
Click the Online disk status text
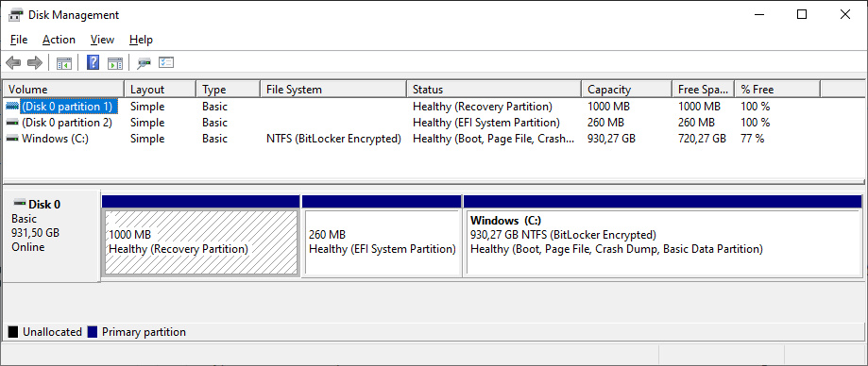click(28, 247)
